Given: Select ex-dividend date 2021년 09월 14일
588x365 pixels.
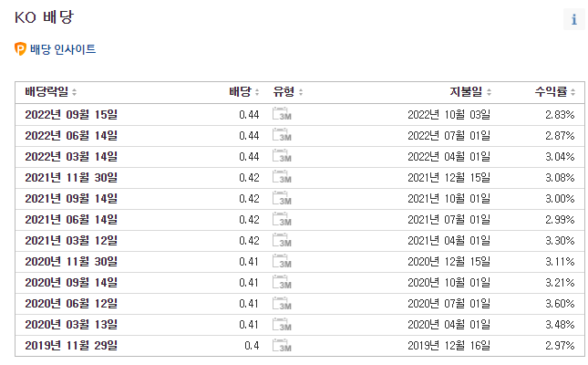Looking at the screenshot, I should (x=71, y=199).
